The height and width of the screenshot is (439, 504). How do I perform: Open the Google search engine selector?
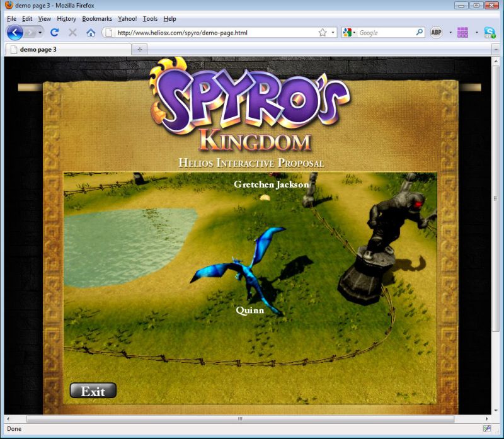[x=349, y=33]
